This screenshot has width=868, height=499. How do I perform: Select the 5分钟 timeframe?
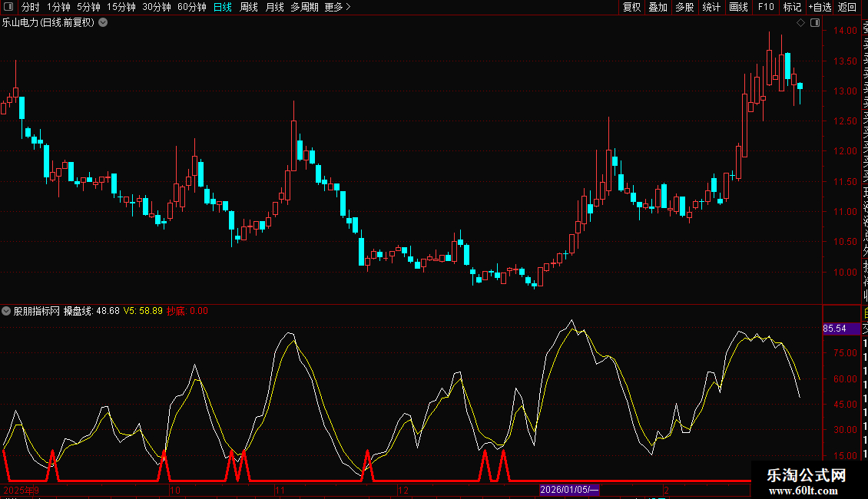click(x=88, y=7)
